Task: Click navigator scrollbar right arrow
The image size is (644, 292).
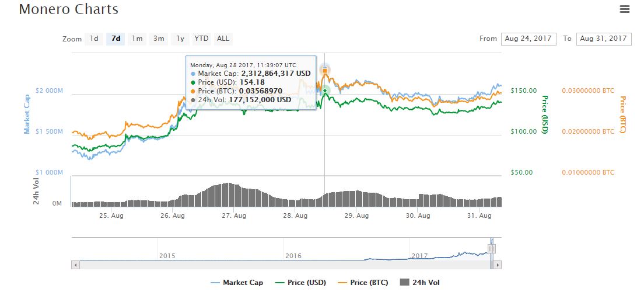Action: pos(498,265)
